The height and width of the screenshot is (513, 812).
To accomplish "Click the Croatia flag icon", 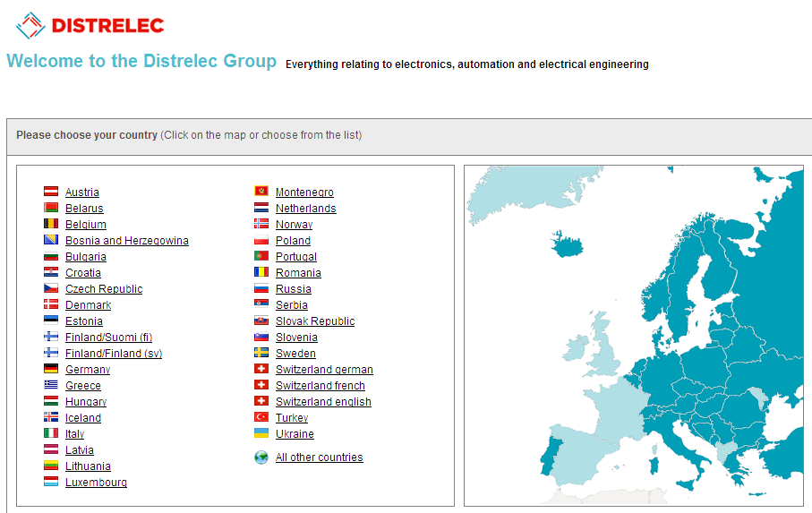I will point(51,272).
